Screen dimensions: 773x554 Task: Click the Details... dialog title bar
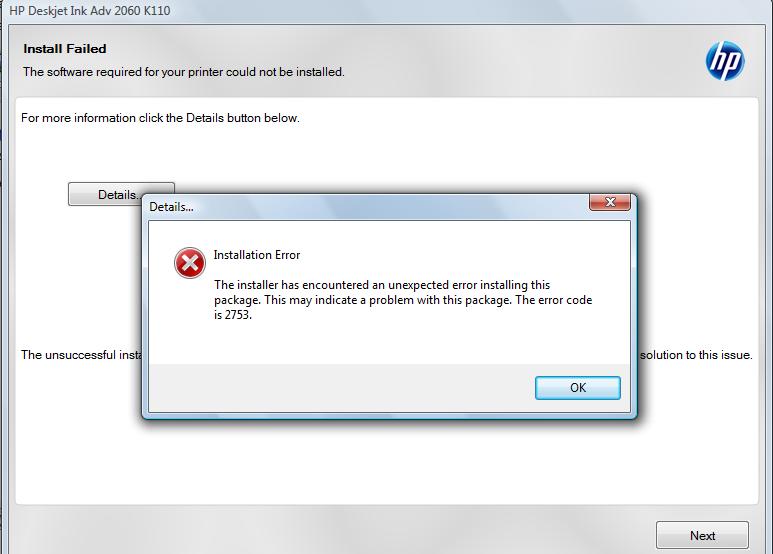pyautogui.click(x=367, y=207)
